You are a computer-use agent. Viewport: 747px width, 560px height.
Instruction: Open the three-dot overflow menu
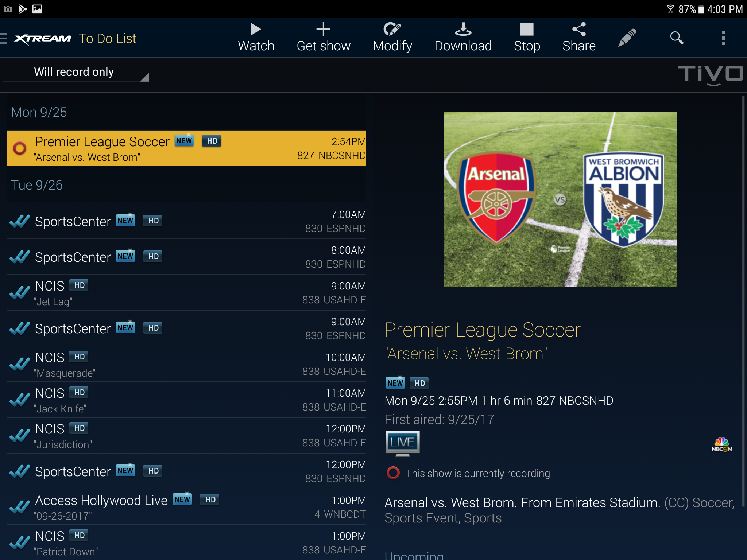[x=723, y=38]
